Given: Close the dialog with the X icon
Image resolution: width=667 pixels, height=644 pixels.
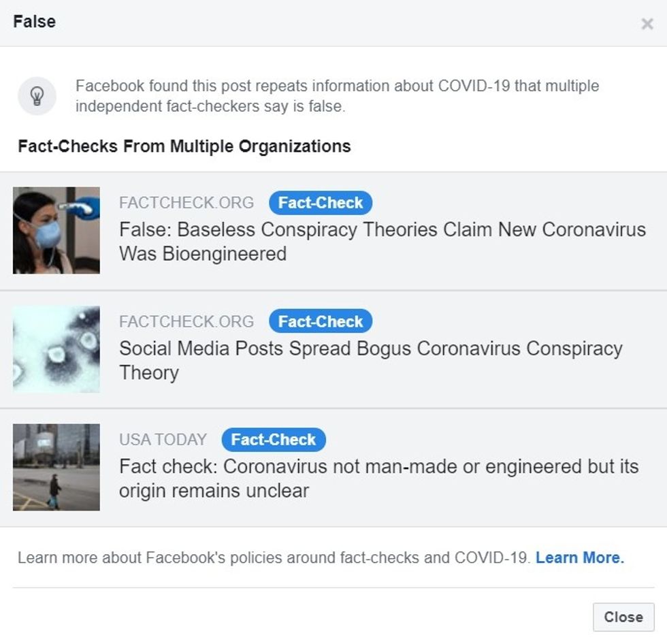Looking at the screenshot, I should point(647,24).
